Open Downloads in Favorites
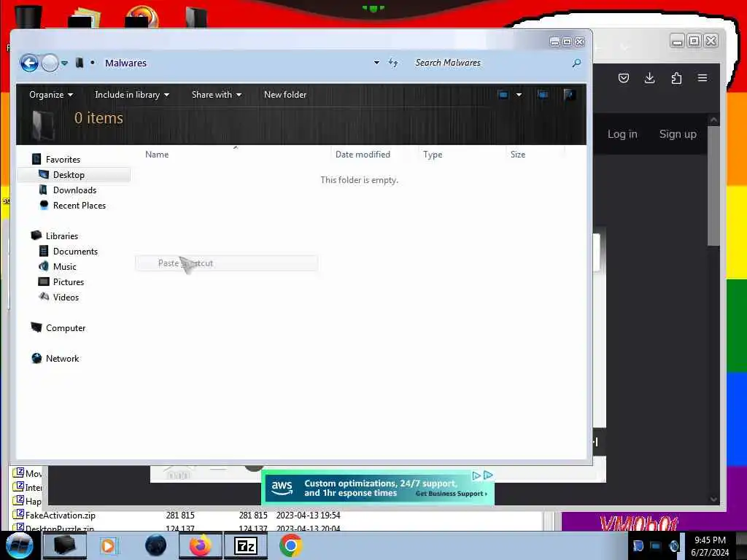This screenshot has height=560, width=747. point(74,190)
